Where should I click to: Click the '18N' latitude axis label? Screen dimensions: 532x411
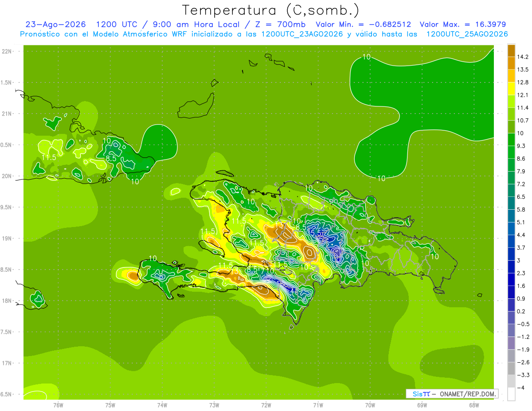(7, 301)
